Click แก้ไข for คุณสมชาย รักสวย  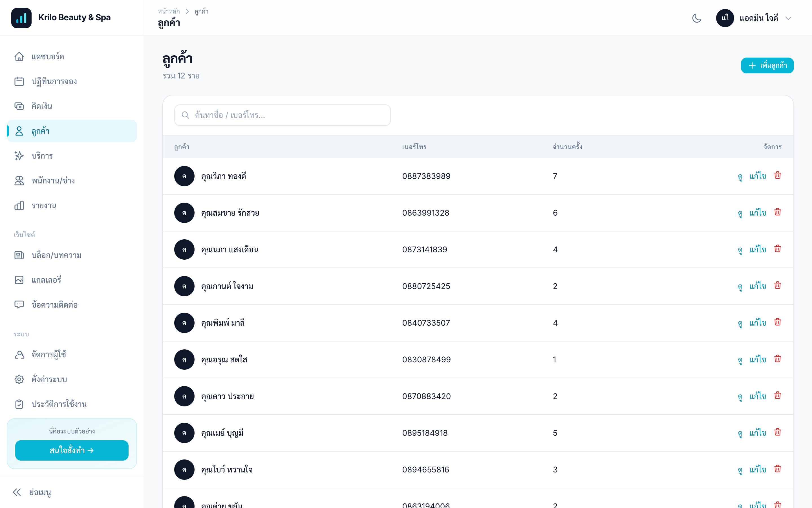click(758, 213)
